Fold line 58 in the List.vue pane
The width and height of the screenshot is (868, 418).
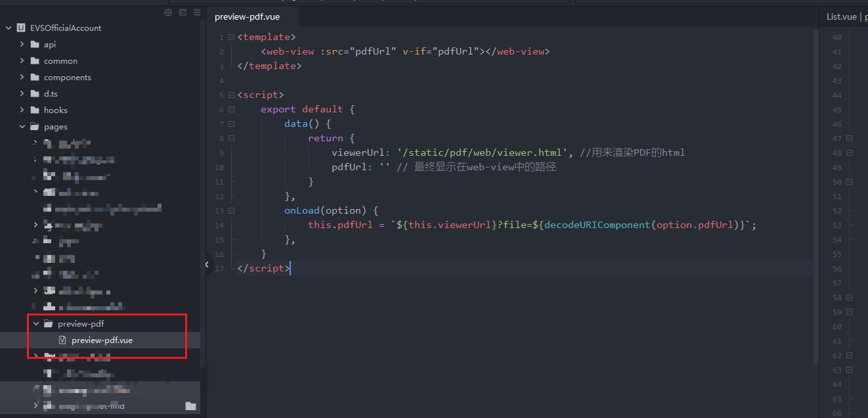pos(849,298)
